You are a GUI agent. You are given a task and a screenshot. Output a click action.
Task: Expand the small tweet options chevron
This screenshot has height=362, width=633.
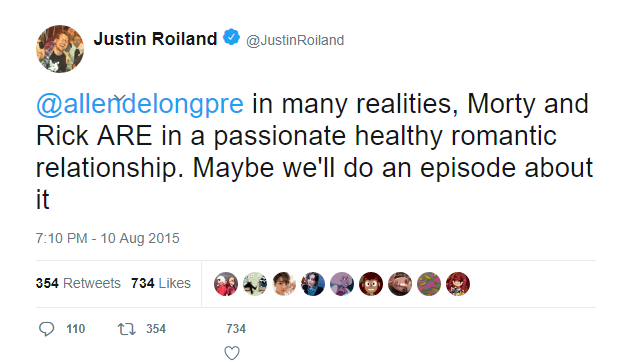pos(120,97)
